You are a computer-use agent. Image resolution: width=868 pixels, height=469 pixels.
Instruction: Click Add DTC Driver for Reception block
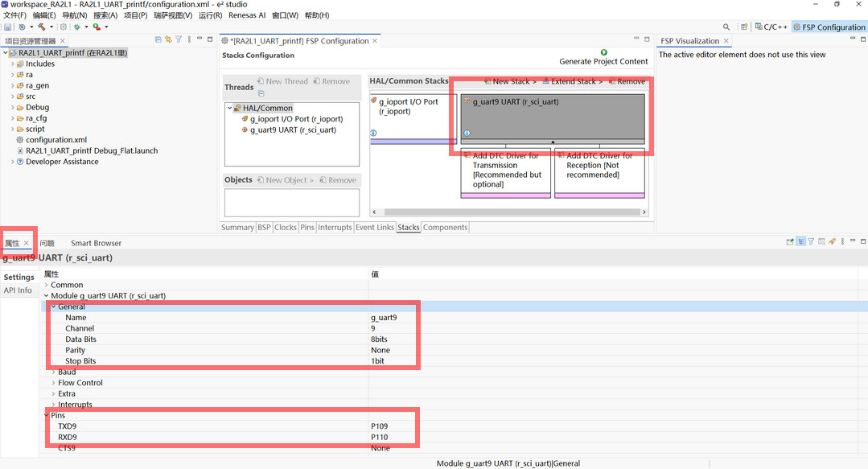pyautogui.click(x=599, y=172)
